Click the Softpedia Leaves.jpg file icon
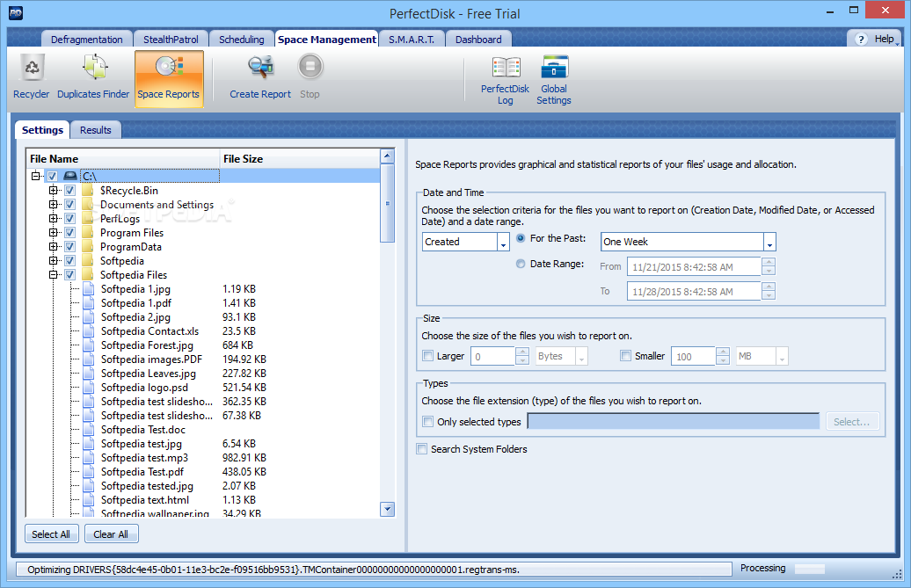911x588 pixels. pos(88,374)
